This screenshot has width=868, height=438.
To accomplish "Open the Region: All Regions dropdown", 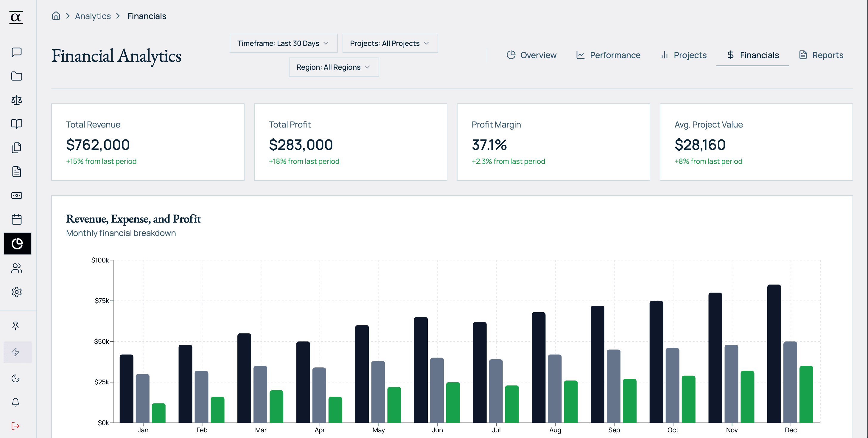I will 334,67.
